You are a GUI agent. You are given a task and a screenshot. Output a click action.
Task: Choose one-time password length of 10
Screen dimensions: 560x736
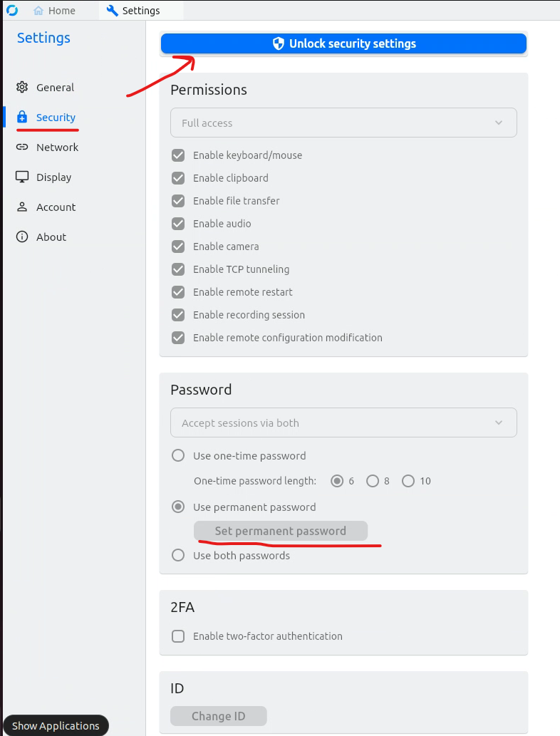coord(408,481)
